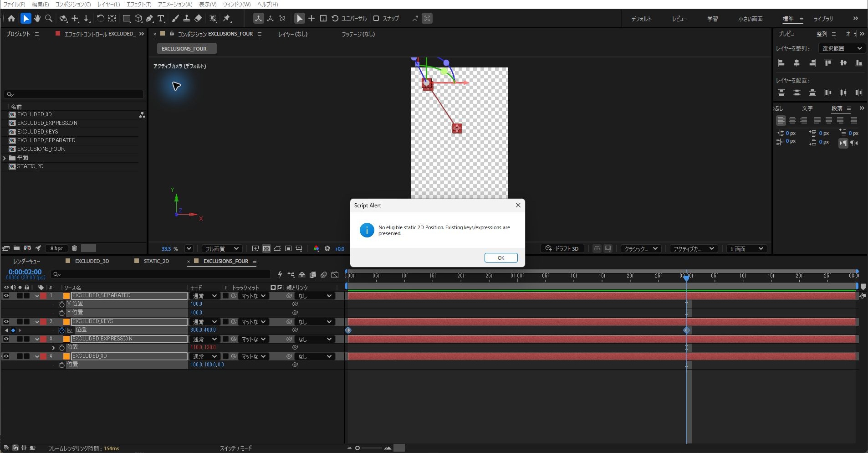Open the view layout dropdown 1画面
Screen dimensions: 868x453
tap(746, 248)
